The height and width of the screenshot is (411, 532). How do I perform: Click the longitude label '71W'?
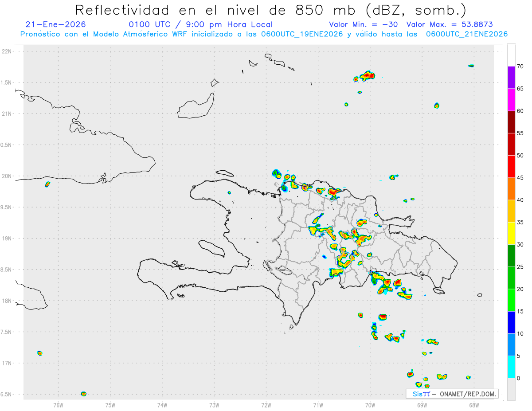[318, 405]
